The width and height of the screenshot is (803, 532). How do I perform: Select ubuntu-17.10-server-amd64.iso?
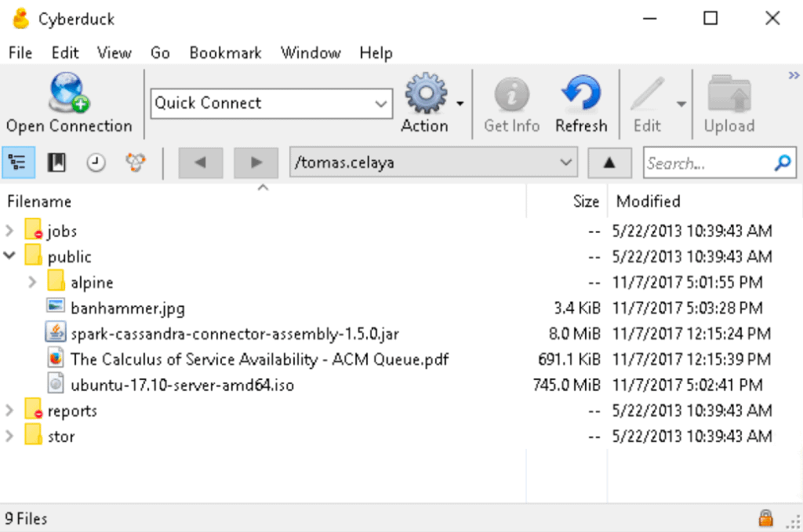182,385
